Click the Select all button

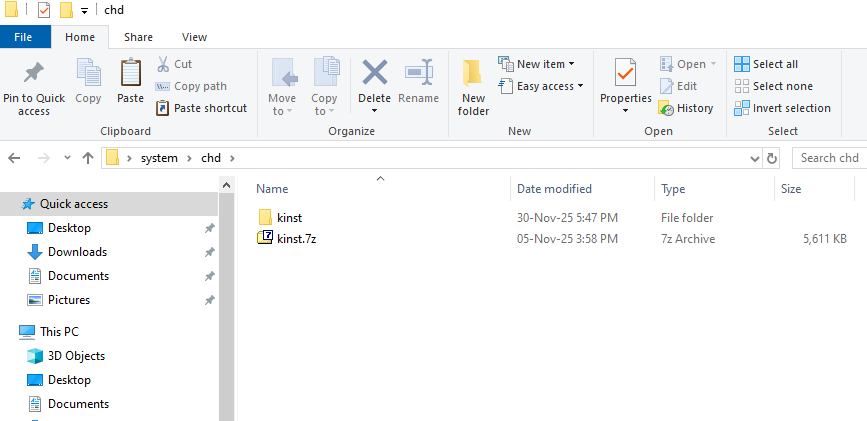766,64
